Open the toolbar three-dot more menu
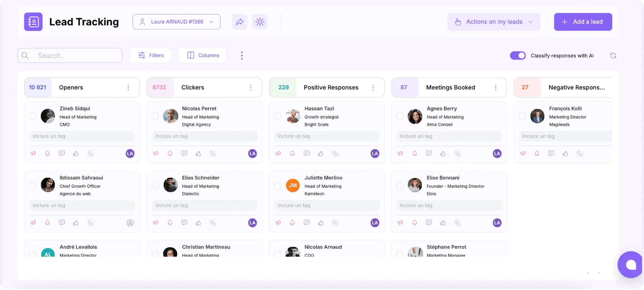 pos(242,55)
